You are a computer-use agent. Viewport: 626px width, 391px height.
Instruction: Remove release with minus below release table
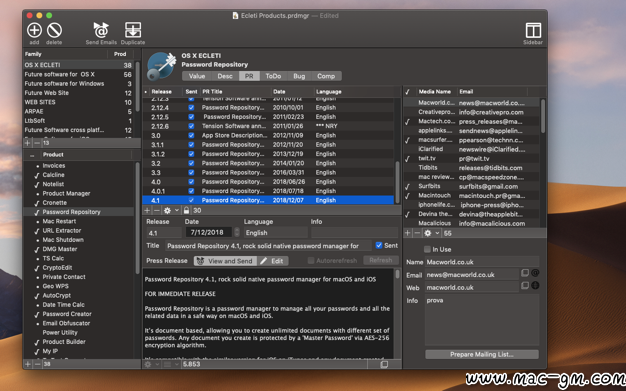click(156, 210)
